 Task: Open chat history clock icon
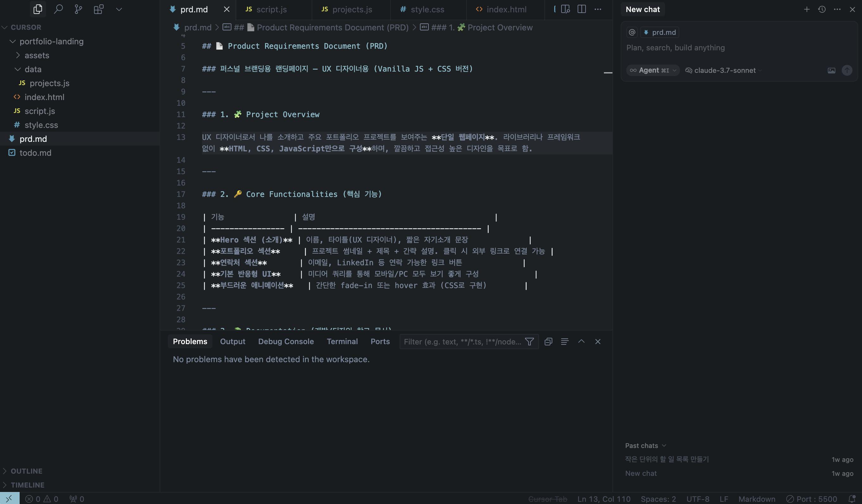pos(822,9)
